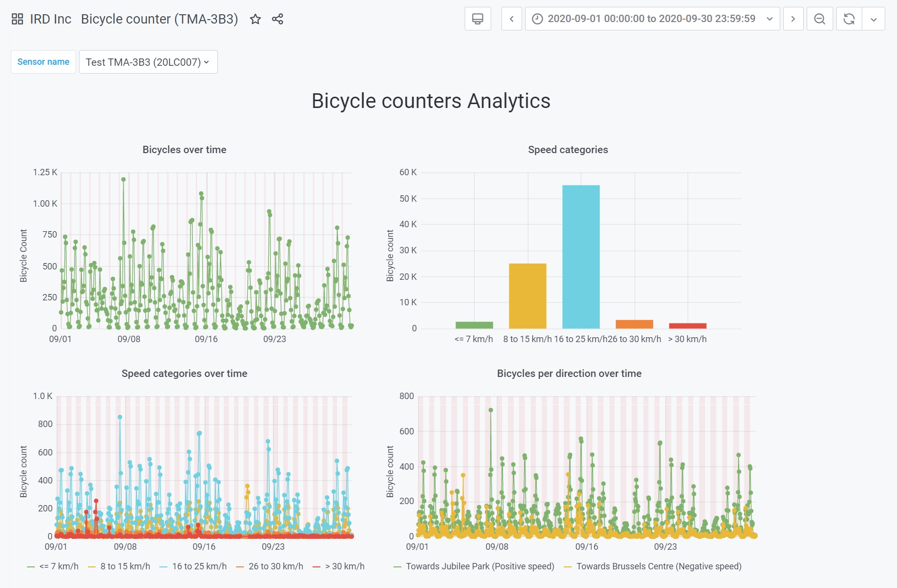Open Speed categories panel title

568,150
